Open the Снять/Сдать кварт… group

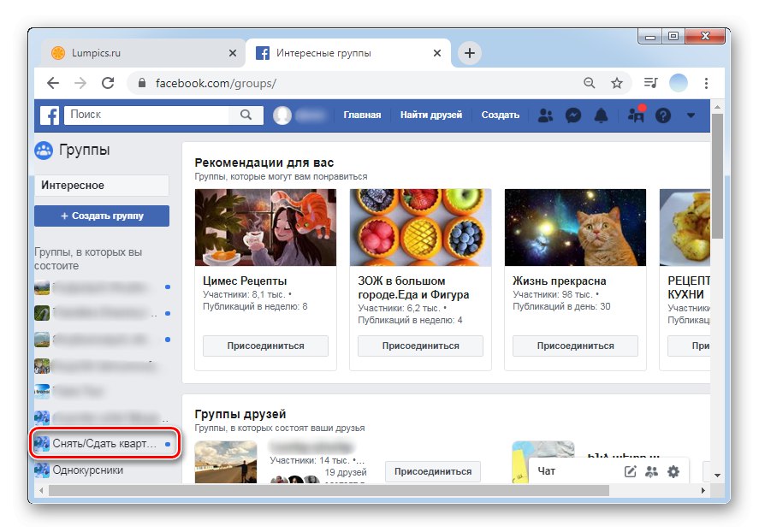103,443
